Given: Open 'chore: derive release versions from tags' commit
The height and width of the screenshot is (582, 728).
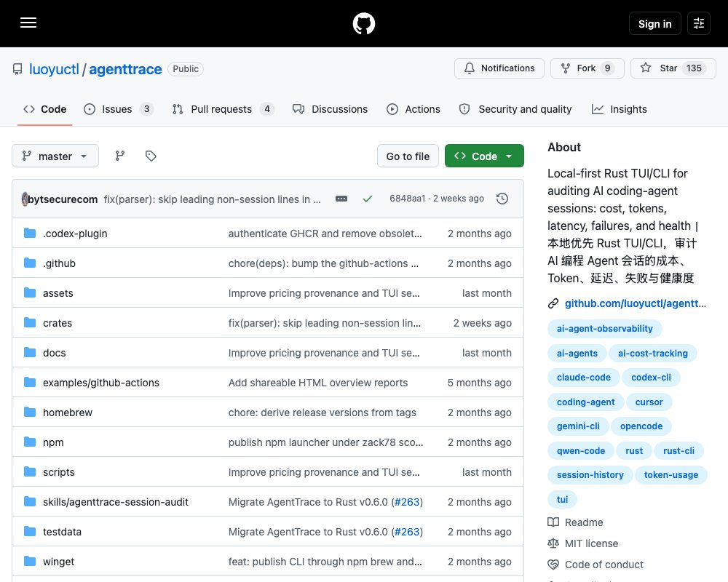Looking at the screenshot, I should pyautogui.click(x=323, y=412).
